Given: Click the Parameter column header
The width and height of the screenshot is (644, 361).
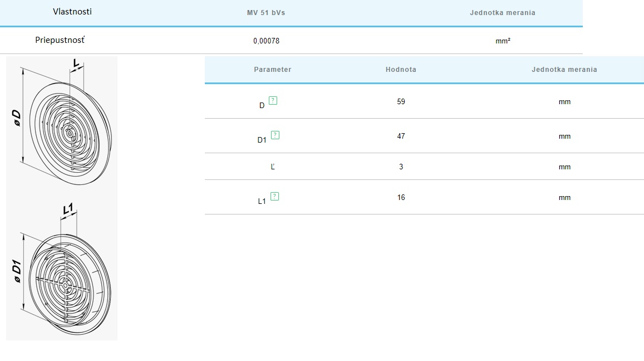Looking at the screenshot, I should coord(272,70).
